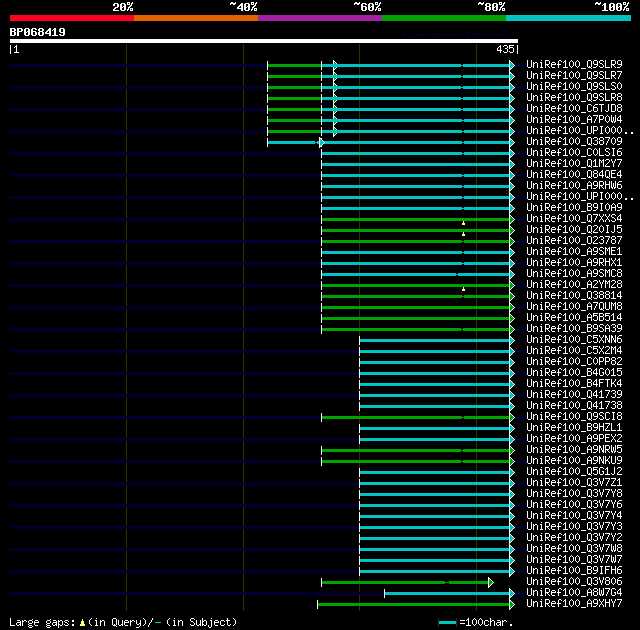Open hit UniRef100_Q9SLR8

point(574,98)
